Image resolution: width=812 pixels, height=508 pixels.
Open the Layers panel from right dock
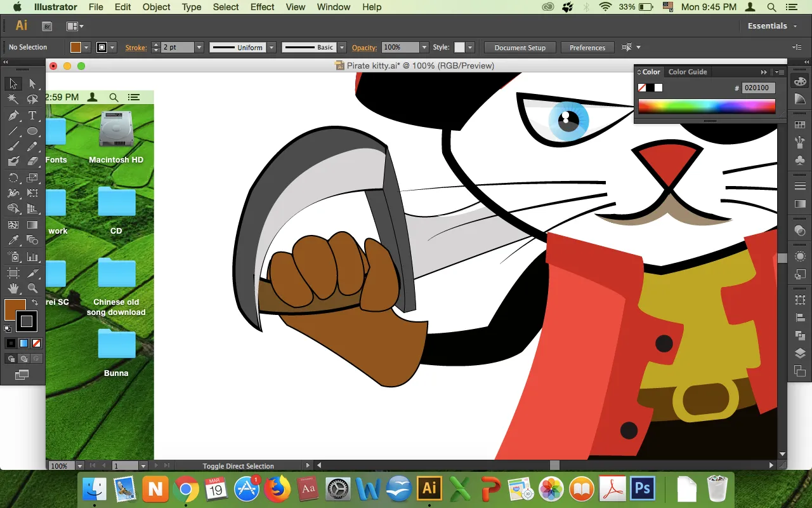800,353
